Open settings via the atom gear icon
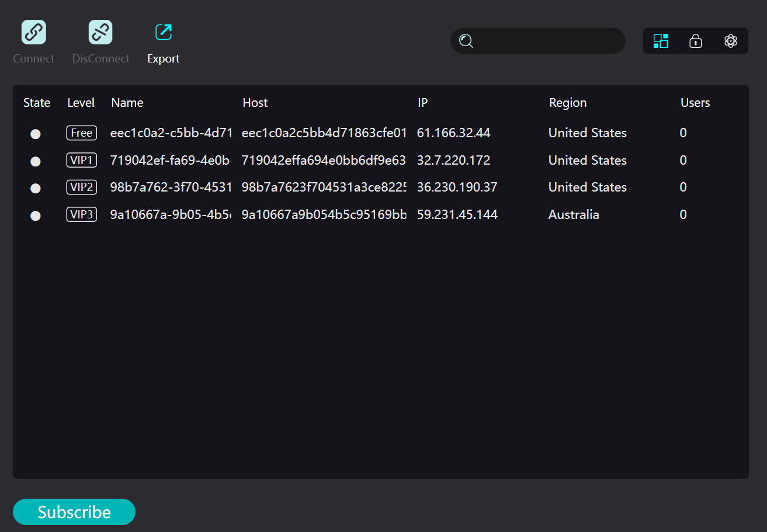Viewport: 767px width, 532px height. (x=731, y=41)
